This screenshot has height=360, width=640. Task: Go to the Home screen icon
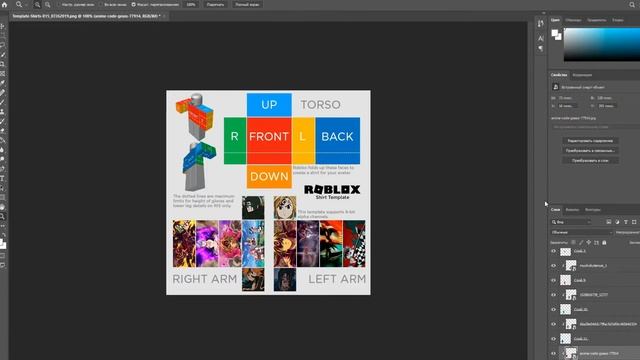[4, 4]
